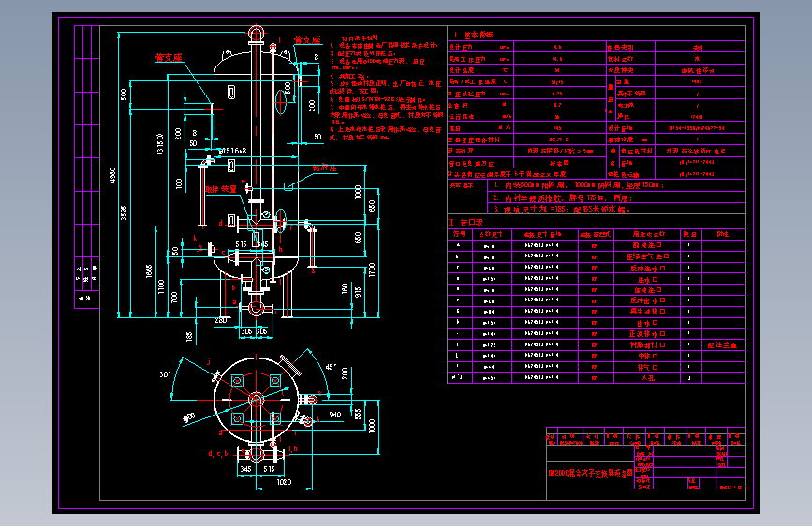Image resolution: width=812 pixels, height=526 pixels.
Task: Click the drawing title 'DN2000混合离子交换器设备图'
Action: pyautogui.click(x=591, y=474)
